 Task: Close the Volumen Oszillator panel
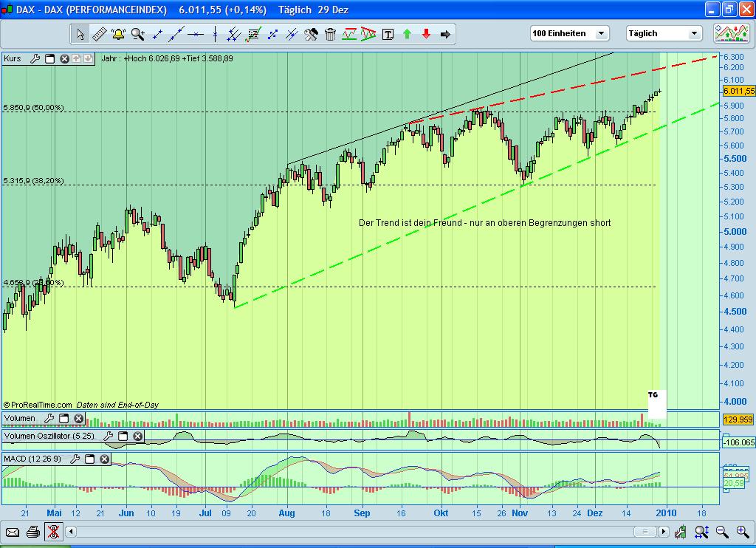[x=138, y=436]
